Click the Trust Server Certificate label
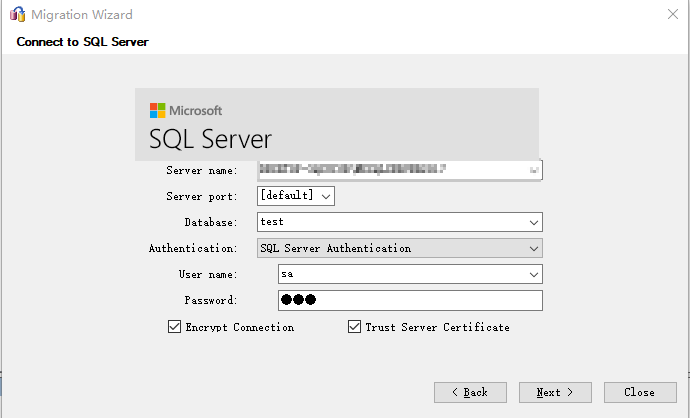Screen dimensions: 690x418 tap(437, 327)
